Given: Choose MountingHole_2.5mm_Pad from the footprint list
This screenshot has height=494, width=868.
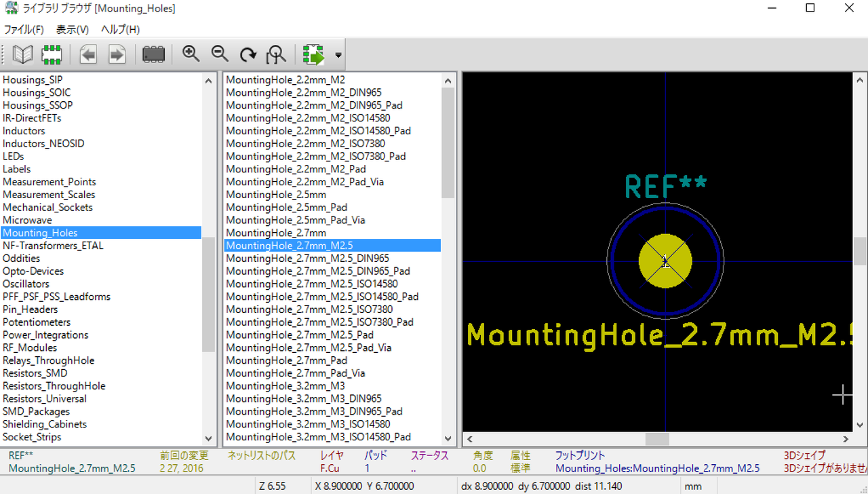Looking at the screenshot, I should tap(286, 207).
